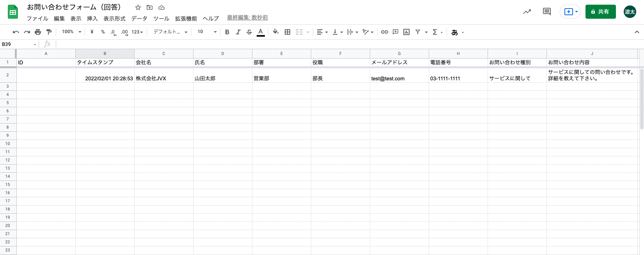644x255 pixels.
Task: Open the functions sigma menu
Action: pos(437,32)
